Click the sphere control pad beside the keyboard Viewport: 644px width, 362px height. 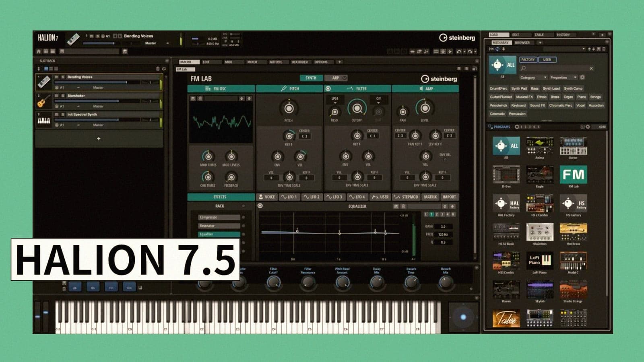pos(463,317)
